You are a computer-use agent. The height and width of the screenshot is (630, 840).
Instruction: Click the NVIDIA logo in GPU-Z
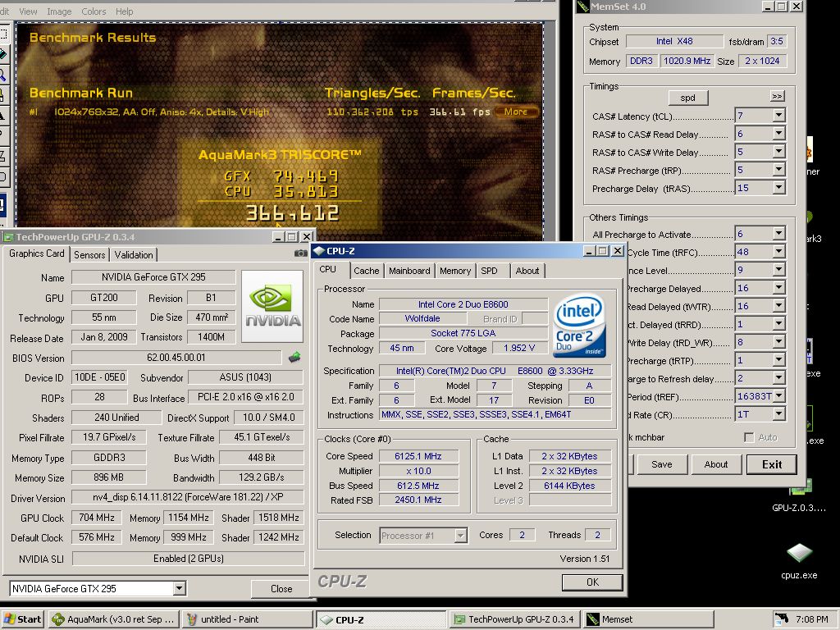272,307
